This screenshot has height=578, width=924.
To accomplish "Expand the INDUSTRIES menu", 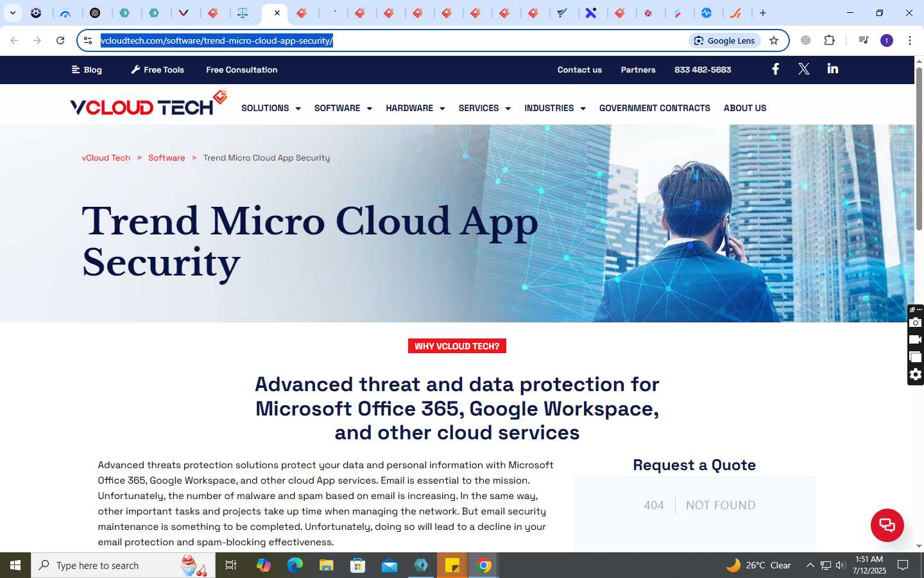I will 555,108.
